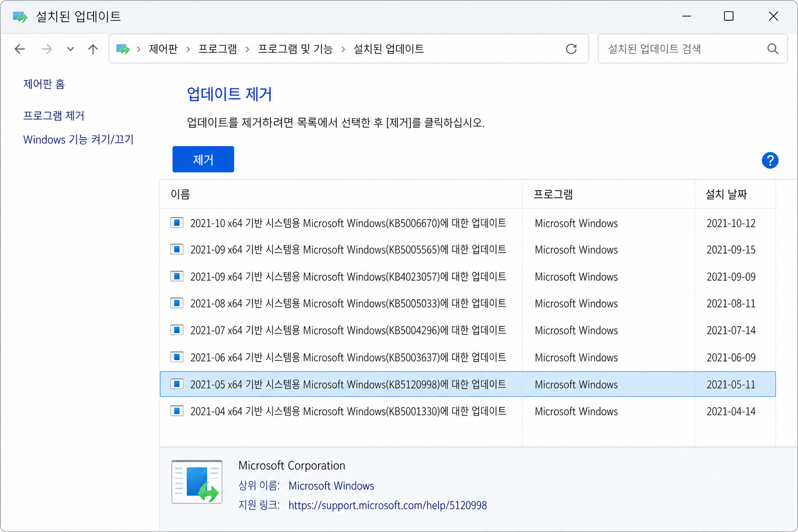Click the icon of update KB5005033
Image resolution: width=798 pixels, height=532 pixels.
click(177, 303)
